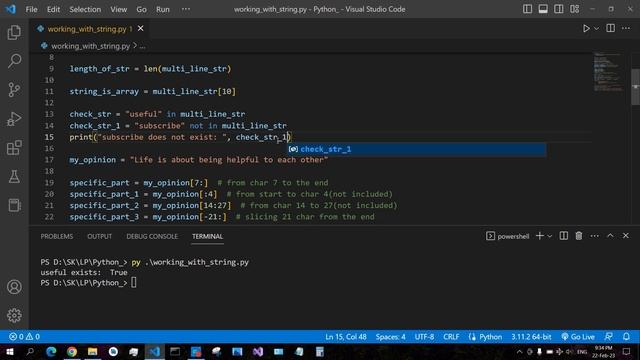640x360 pixels.
Task: Toggle the secondary side bar layout icon
Action: tap(558, 9)
